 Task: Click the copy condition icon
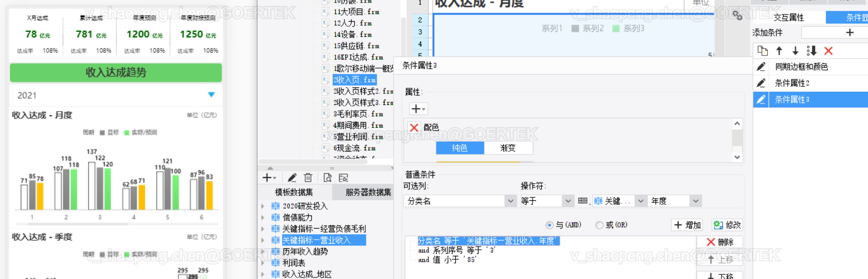click(762, 51)
